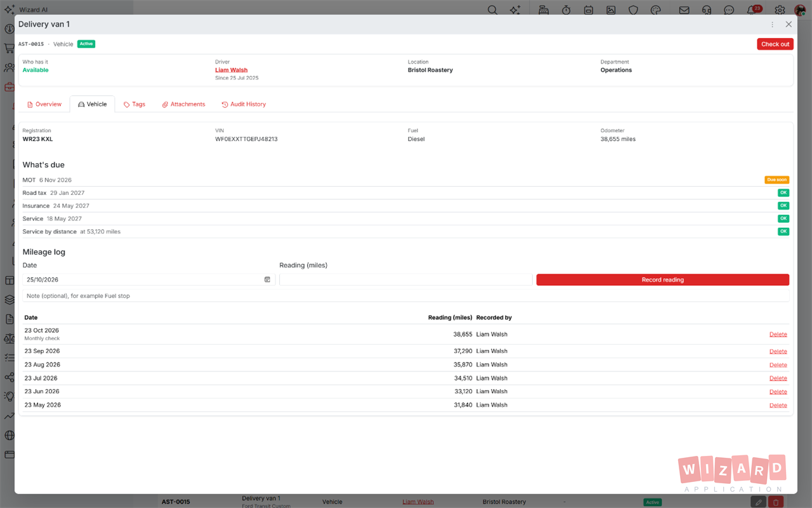The image size is (812, 508).
Task: Click the red trash button for AST-0015 row
Action: (775, 502)
